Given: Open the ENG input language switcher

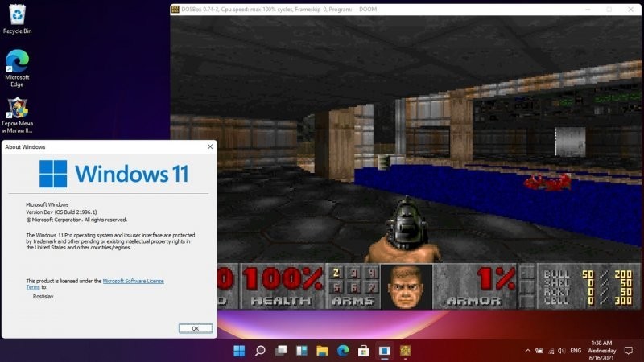Looking at the screenshot, I should point(576,352).
